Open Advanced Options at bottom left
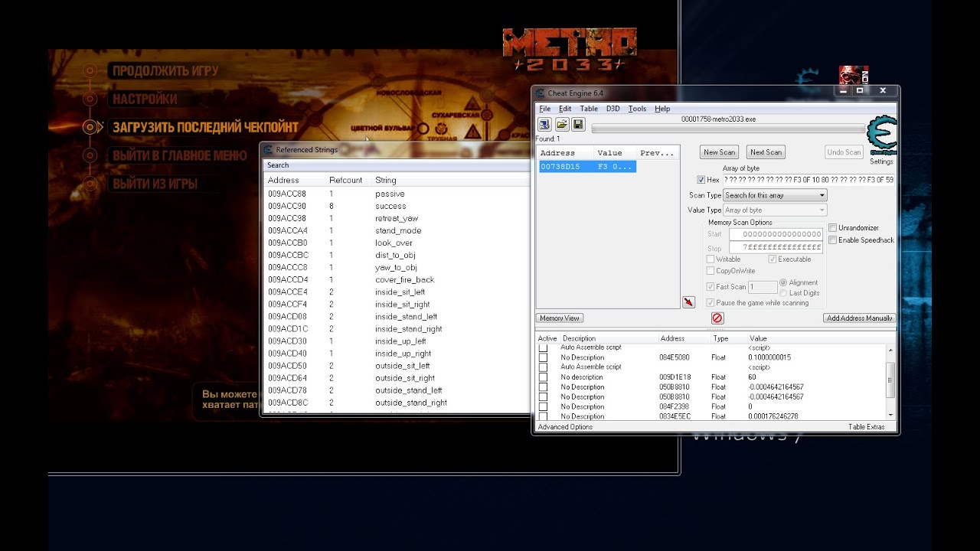980x551 pixels. tap(565, 427)
